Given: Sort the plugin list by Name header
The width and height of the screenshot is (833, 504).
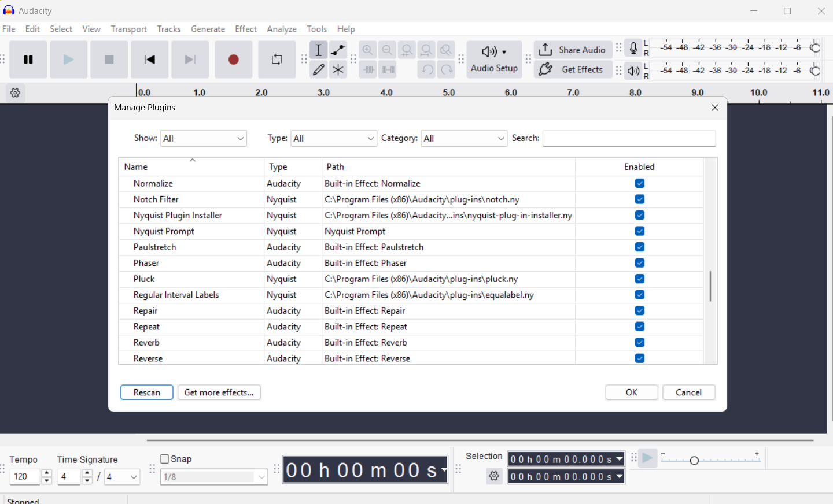Looking at the screenshot, I should (192, 166).
